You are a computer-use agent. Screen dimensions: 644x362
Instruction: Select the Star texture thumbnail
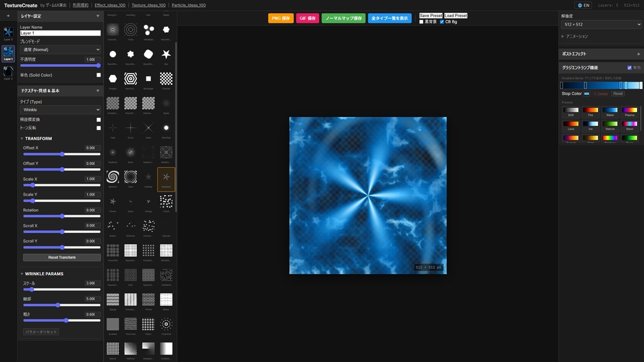(x=166, y=54)
